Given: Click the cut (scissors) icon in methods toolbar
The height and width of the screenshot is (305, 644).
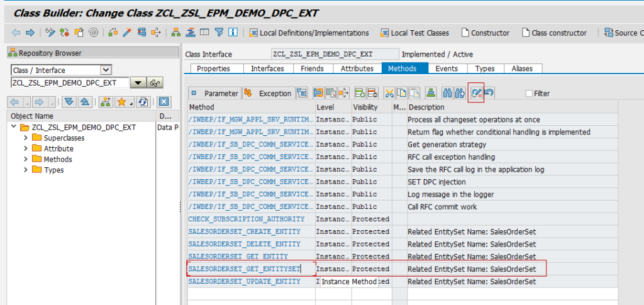Looking at the screenshot, I should 389,93.
